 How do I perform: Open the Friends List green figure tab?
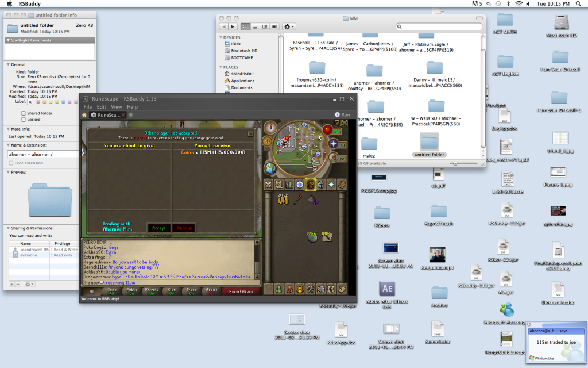click(x=278, y=289)
